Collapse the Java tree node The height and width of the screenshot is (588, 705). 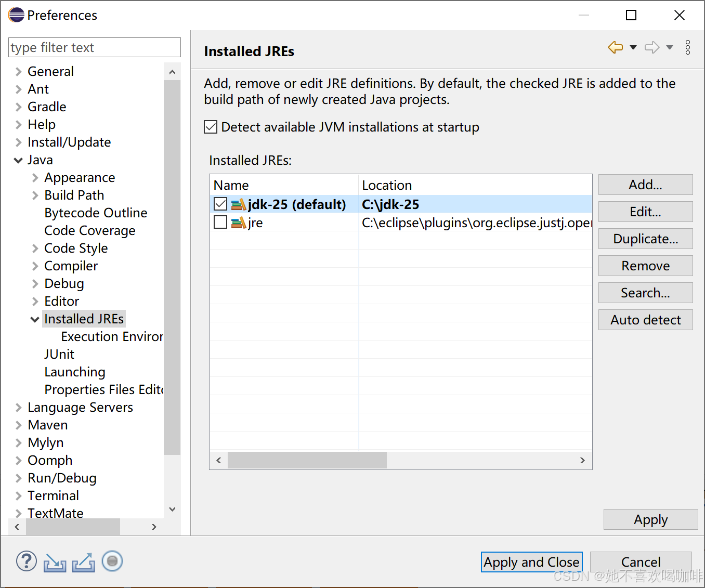pos(18,160)
